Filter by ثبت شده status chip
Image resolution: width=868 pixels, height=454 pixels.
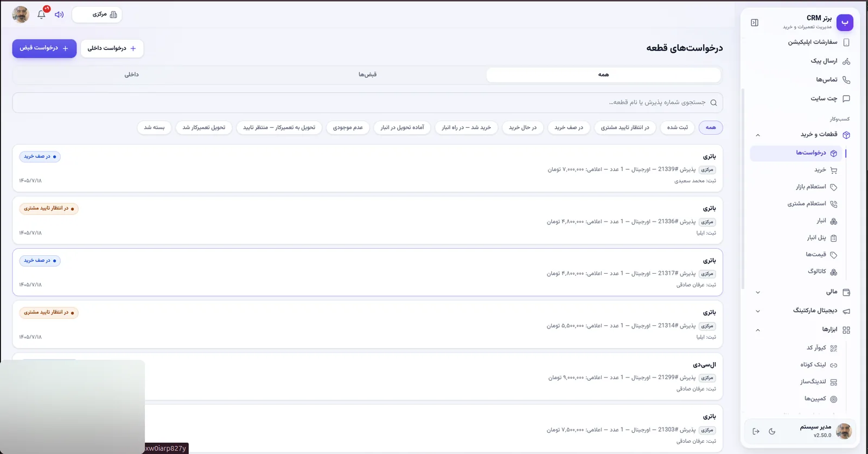(x=678, y=128)
